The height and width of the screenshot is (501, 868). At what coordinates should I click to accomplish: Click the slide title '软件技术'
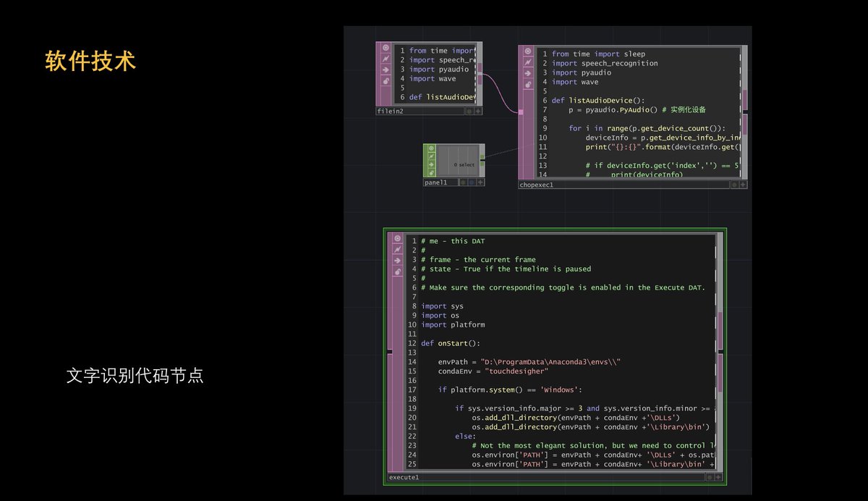pyautogui.click(x=90, y=62)
